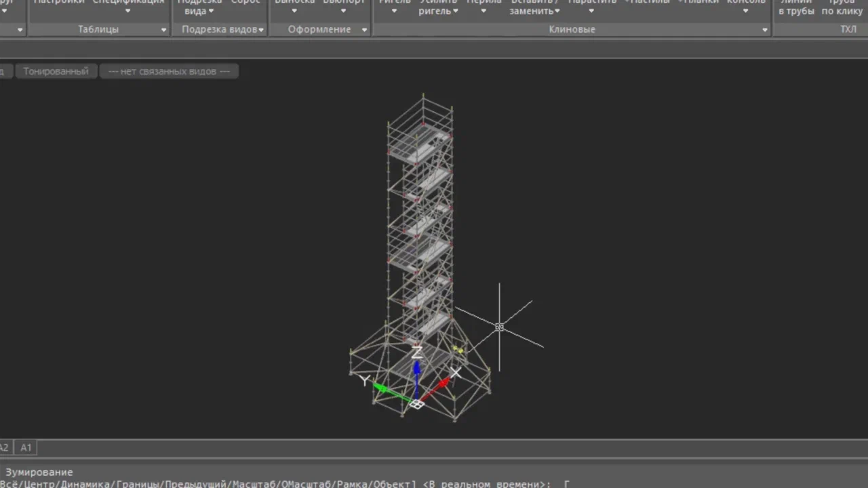Open the Тонированный visual style control
The width and height of the screenshot is (868, 488).
pyautogui.click(x=56, y=71)
